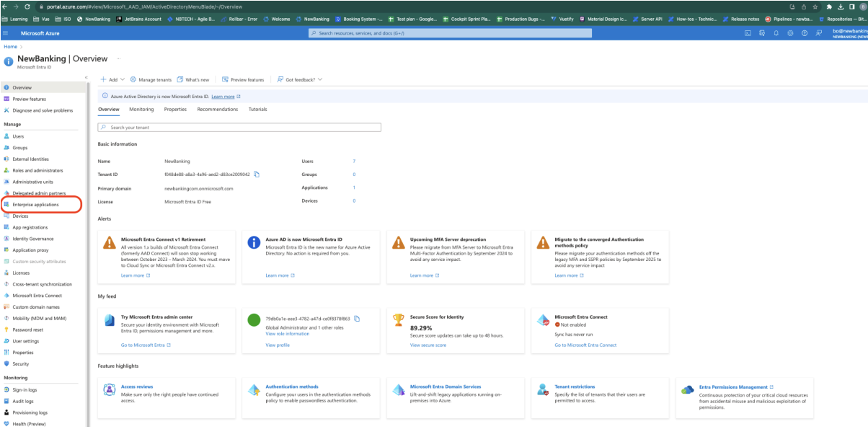Click Manage tenants in the toolbar
Screen dimensions: 868x437
(151, 79)
